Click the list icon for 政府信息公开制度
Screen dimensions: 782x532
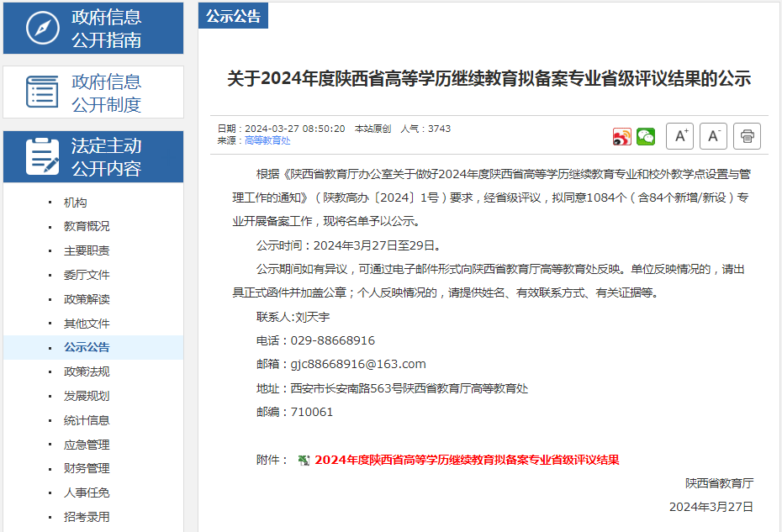pos(42,92)
